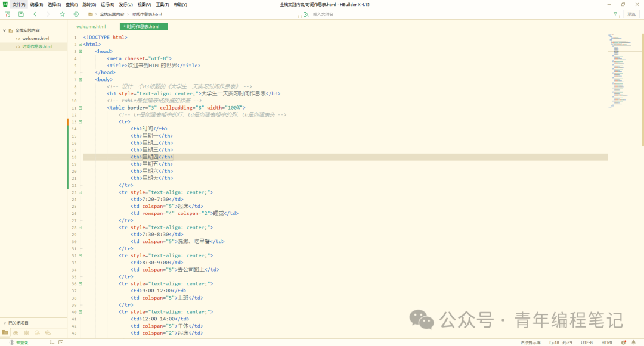Click the line 18 星期四 code row

click(x=345, y=157)
